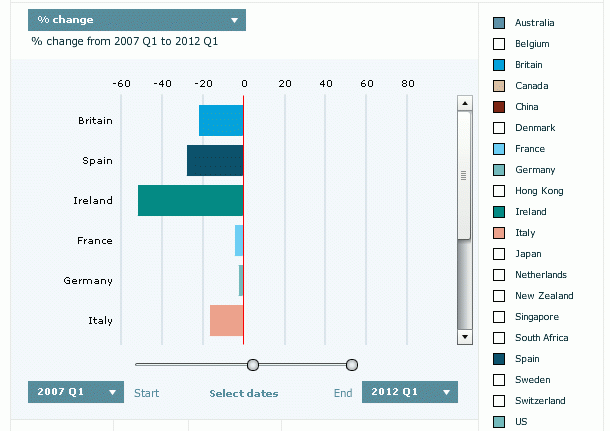Screen dimensions: 610x431
Task: Click the start date slider handle
Action: (253, 365)
